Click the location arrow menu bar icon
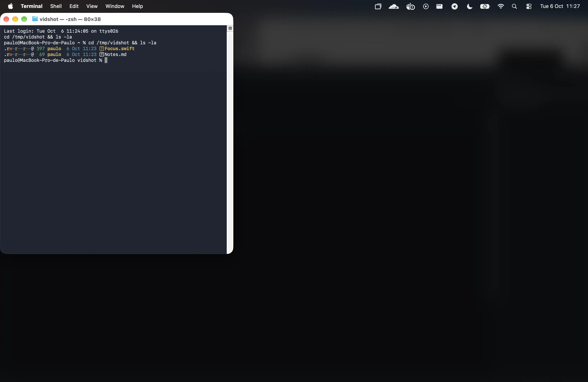 tap(455, 6)
